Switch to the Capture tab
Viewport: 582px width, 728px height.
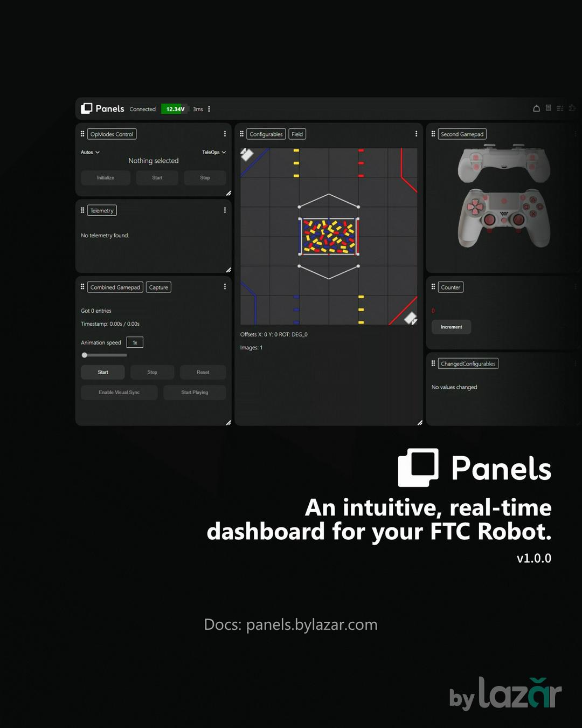point(158,287)
